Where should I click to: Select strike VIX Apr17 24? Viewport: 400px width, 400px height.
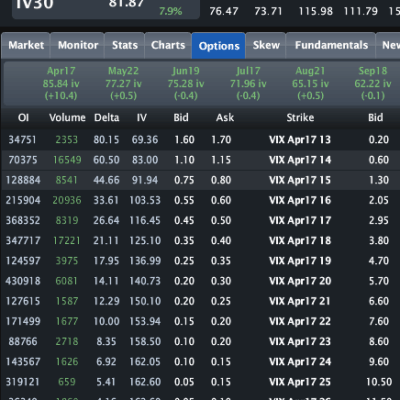click(300, 362)
